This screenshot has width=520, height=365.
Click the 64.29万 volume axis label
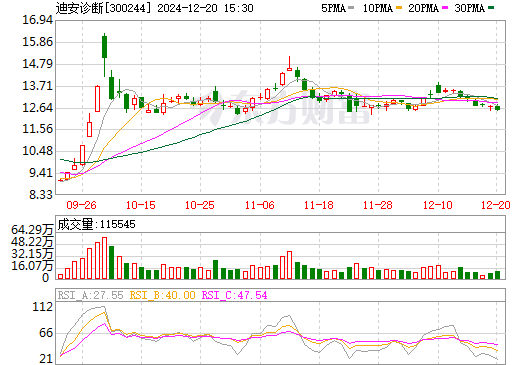(x=32, y=230)
